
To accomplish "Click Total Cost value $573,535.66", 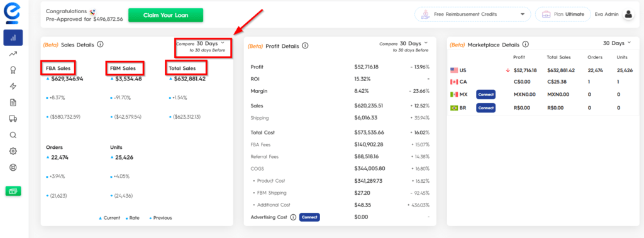I will pos(369,133).
